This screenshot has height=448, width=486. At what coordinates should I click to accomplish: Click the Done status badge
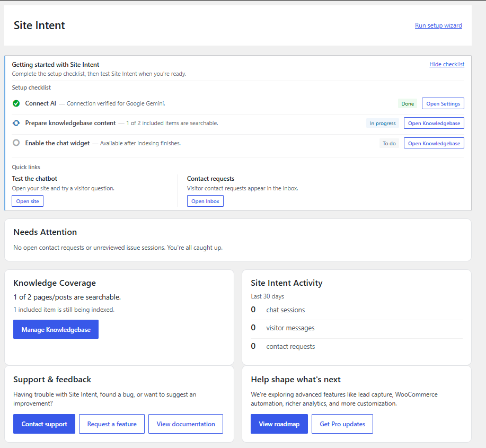pyautogui.click(x=408, y=103)
